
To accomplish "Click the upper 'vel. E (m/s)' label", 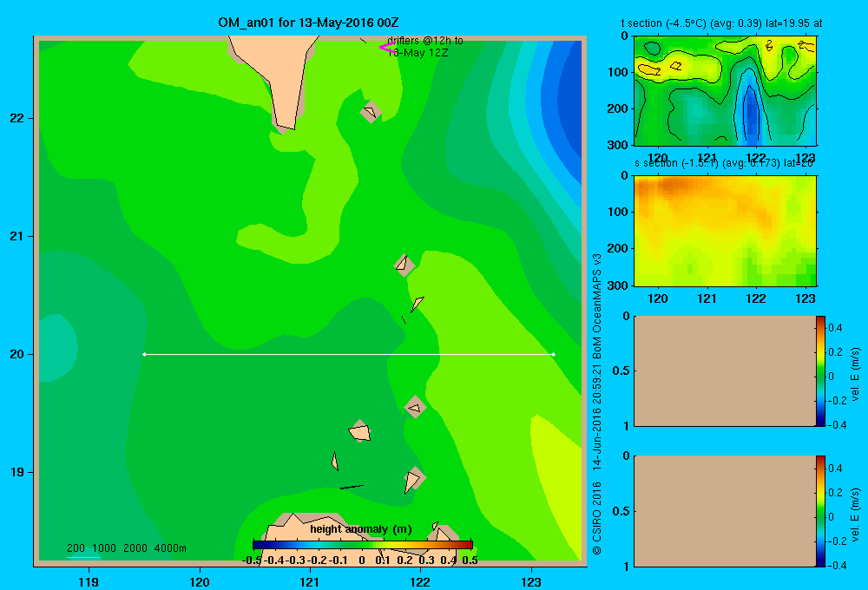I will pos(855,374).
